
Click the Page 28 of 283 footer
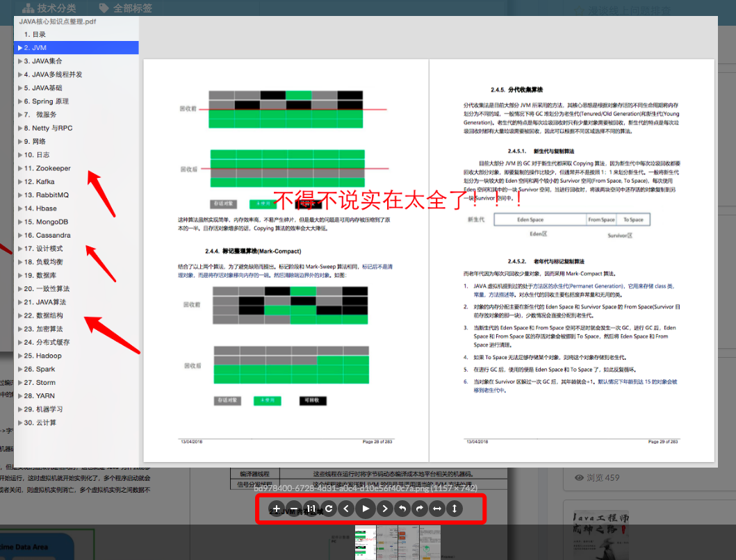(x=377, y=442)
